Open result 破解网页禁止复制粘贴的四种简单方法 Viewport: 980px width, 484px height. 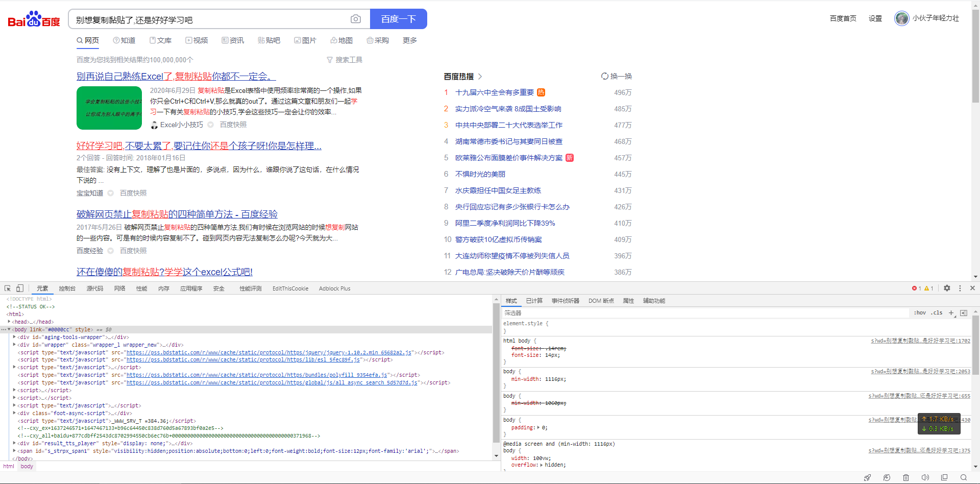pyautogui.click(x=177, y=214)
